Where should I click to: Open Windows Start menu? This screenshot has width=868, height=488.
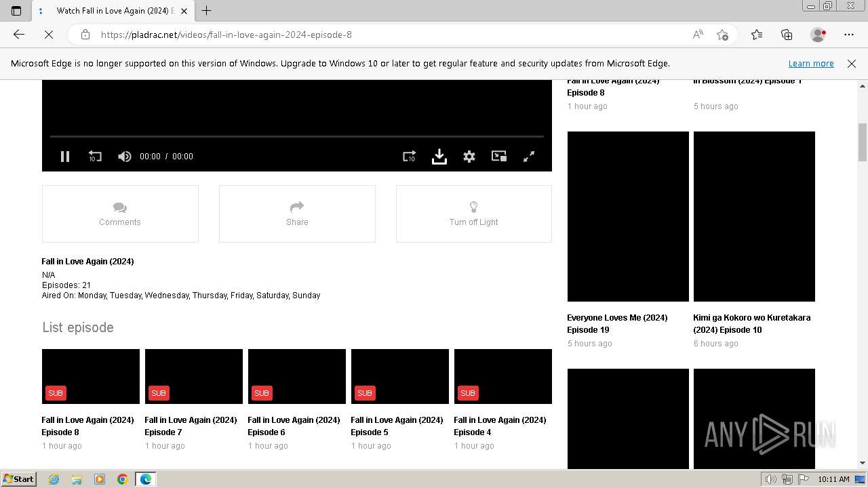coord(18,479)
